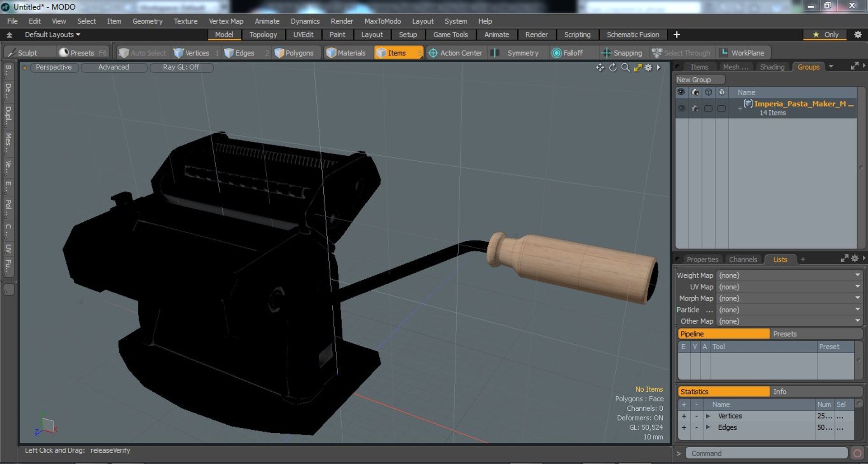Open the Weight Map dropdown
The height and width of the screenshot is (464, 868).
789,275
